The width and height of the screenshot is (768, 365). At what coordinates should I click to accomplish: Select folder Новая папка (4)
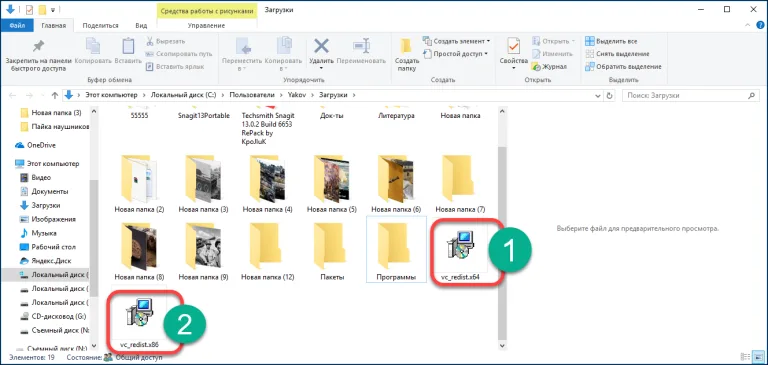click(267, 184)
